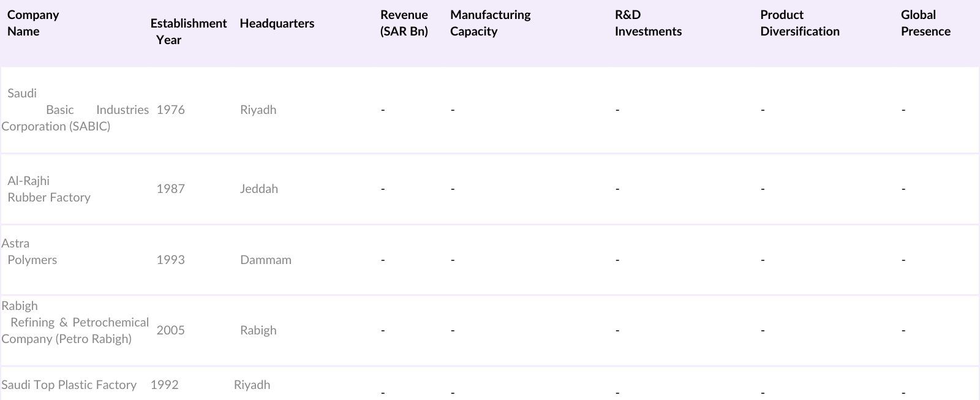
Task: Click the Manufacturing Capacity column header
Action: click(x=490, y=23)
